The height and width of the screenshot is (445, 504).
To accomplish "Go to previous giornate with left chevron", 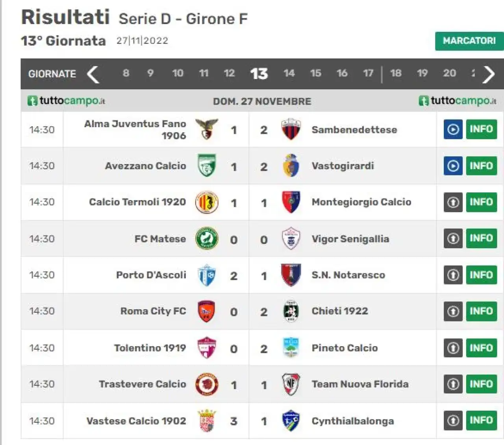I will click(93, 74).
